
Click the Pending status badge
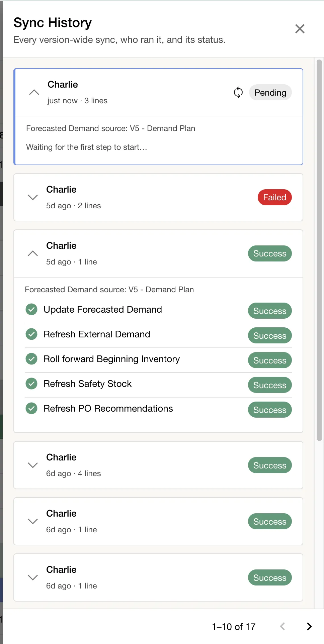[x=270, y=92]
